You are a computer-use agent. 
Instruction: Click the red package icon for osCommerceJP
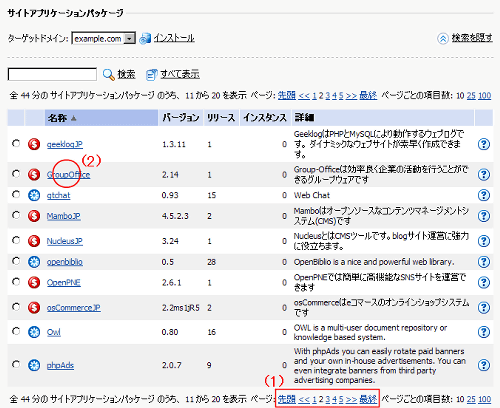point(34,307)
